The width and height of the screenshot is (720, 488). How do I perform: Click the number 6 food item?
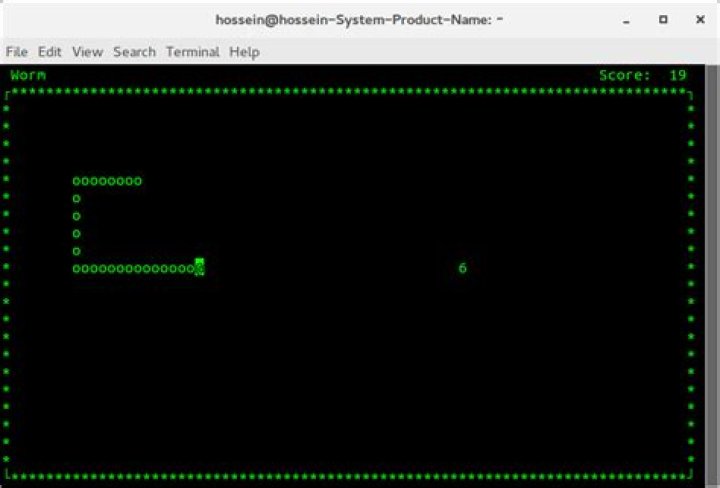[x=462, y=268]
